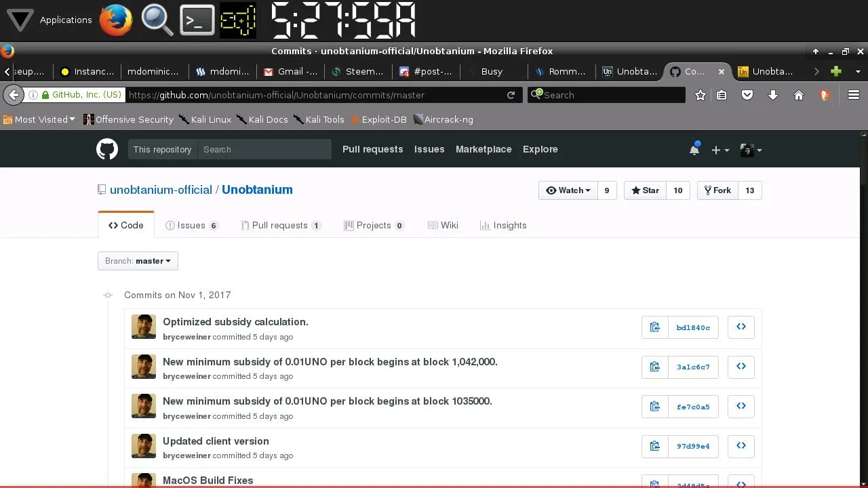View GitHub notifications bell
Viewport: 868px width, 488px height.
pyautogui.click(x=694, y=149)
